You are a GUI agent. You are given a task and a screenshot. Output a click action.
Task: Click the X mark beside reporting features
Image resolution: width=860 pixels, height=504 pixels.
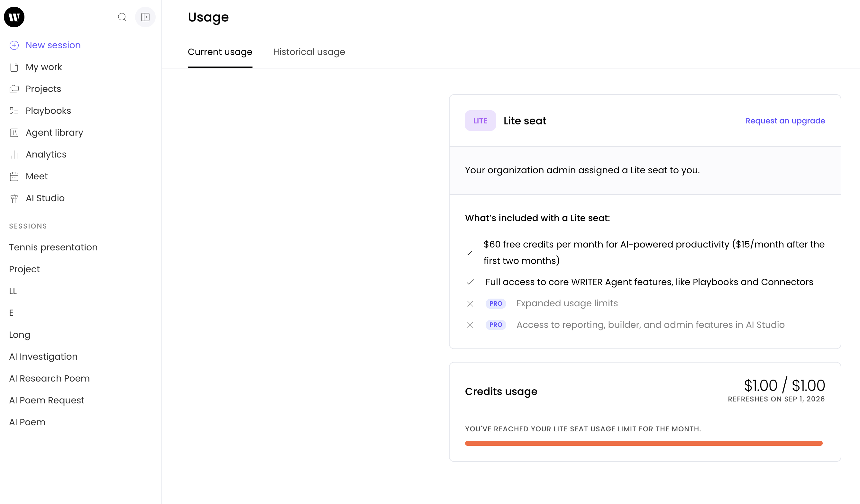[470, 325]
